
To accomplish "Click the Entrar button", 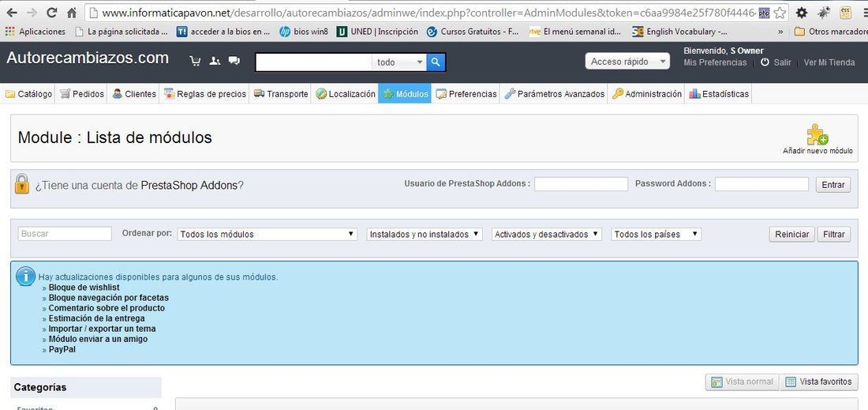I will [832, 185].
